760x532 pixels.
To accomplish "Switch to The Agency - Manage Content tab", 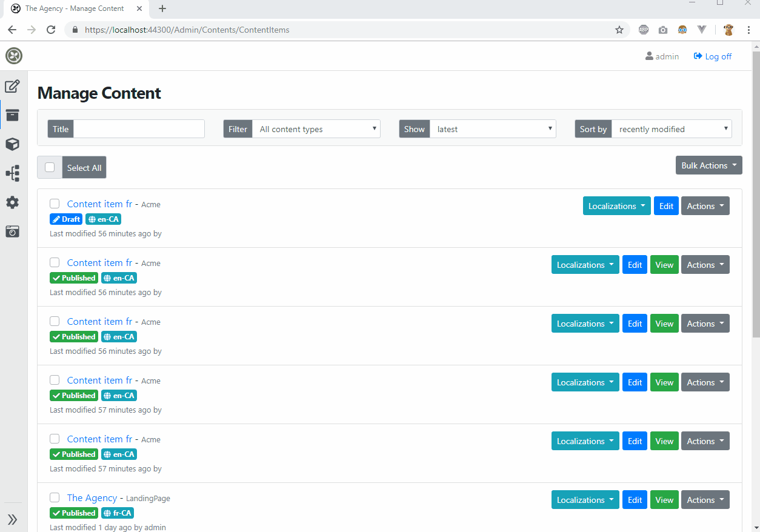I will [x=75, y=8].
